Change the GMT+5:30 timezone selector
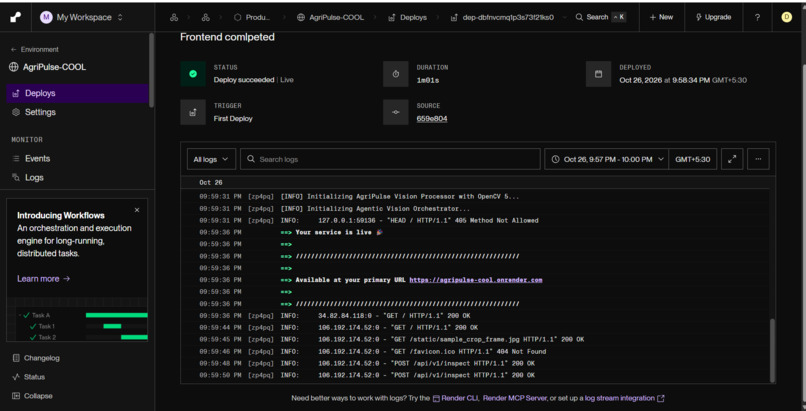 [692, 159]
